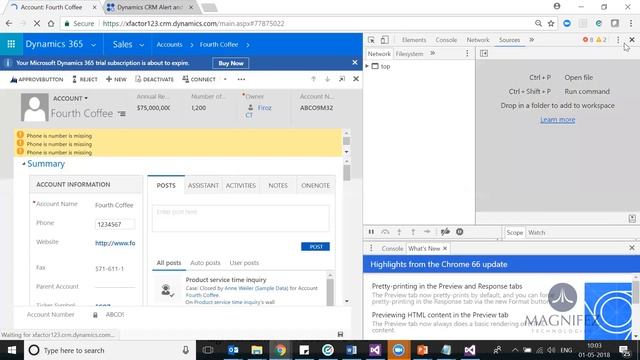Click the ApproveButton command
This screenshot has width=640, height=360.
(37, 79)
